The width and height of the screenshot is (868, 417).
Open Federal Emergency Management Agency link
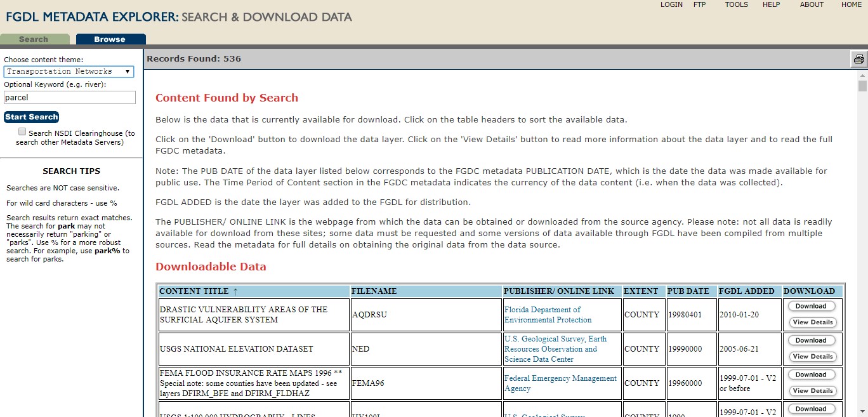click(x=560, y=383)
